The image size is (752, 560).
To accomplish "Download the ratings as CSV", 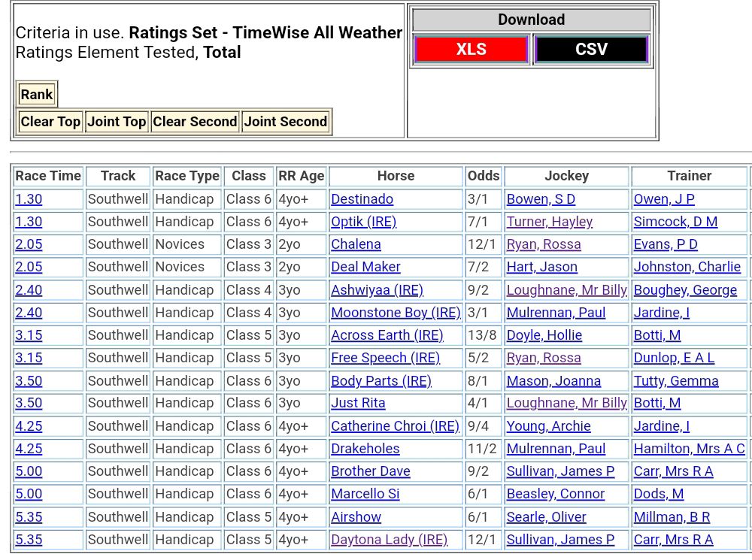I will tap(591, 50).
